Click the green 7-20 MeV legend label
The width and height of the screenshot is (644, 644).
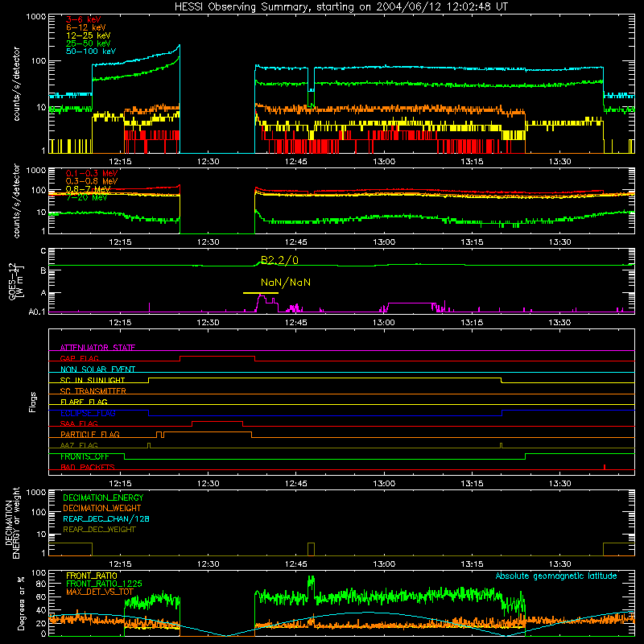[x=86, y=197]
